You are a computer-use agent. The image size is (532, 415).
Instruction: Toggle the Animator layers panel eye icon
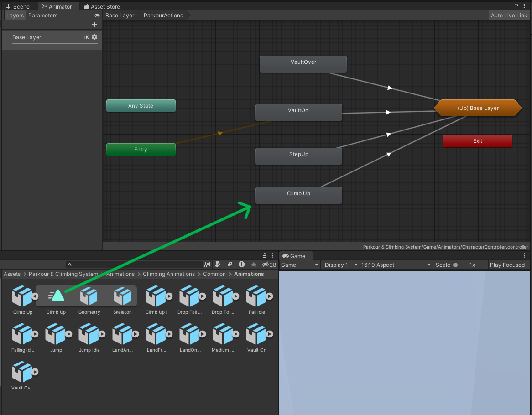97,16
